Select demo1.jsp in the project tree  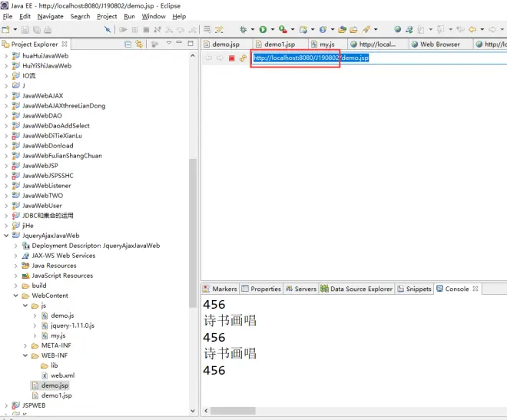(x=57, y=395)
